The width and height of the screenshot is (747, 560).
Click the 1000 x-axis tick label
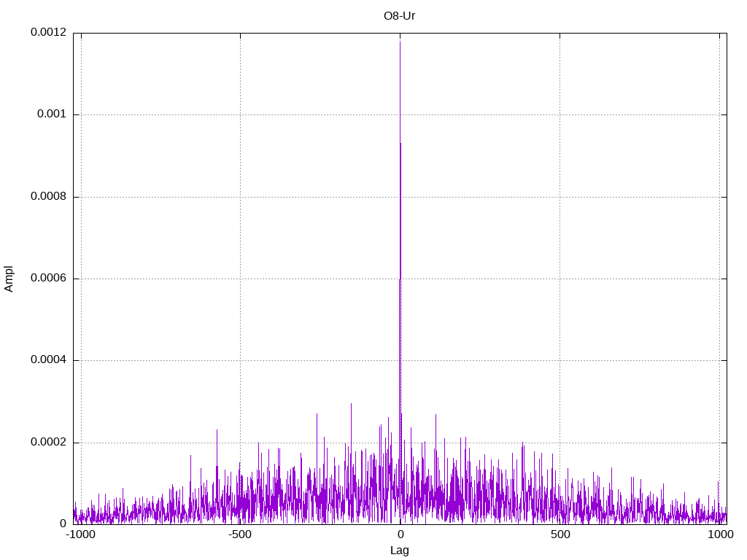[x=720, y=534]
